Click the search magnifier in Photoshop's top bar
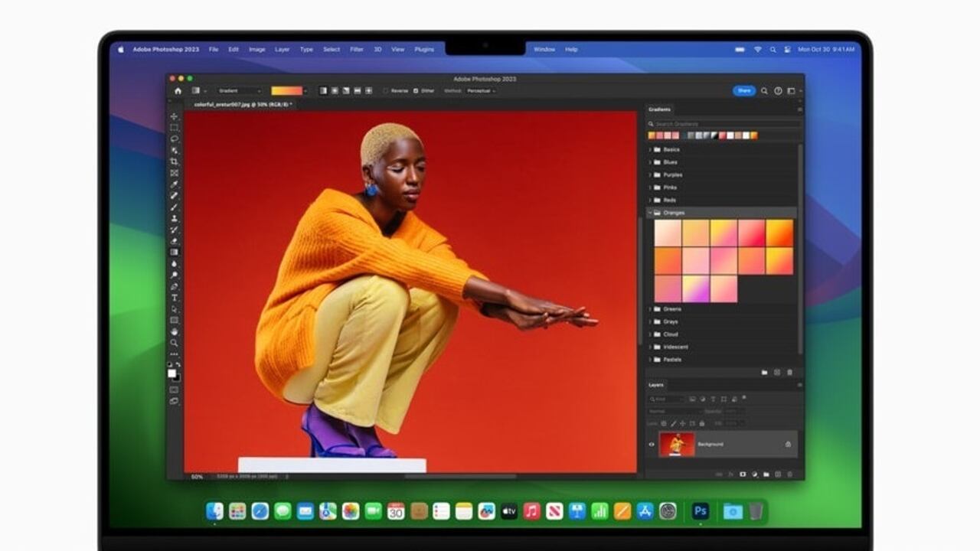 point(763,90)
